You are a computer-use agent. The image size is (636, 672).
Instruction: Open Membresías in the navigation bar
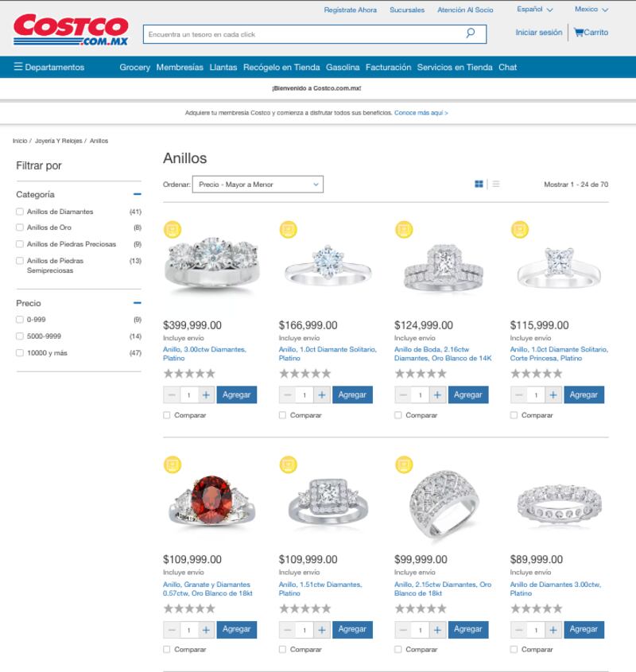180,67
